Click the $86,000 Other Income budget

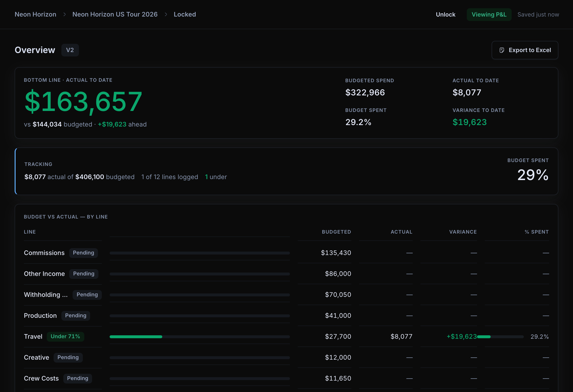(x=338, y=274)
